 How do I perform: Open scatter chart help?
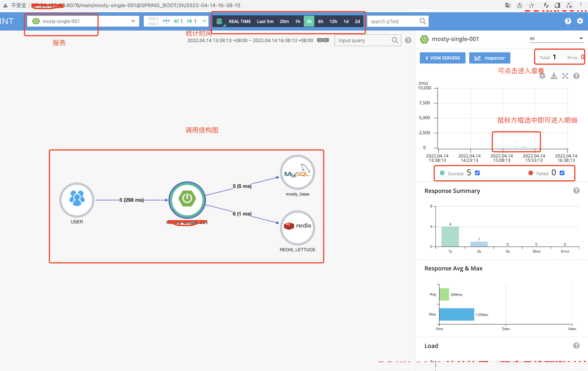[576, 76]
